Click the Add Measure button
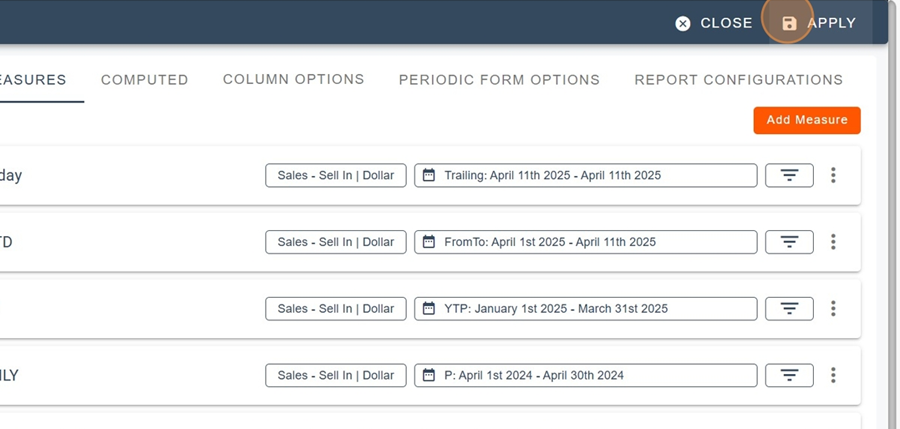 click(807, 120)
